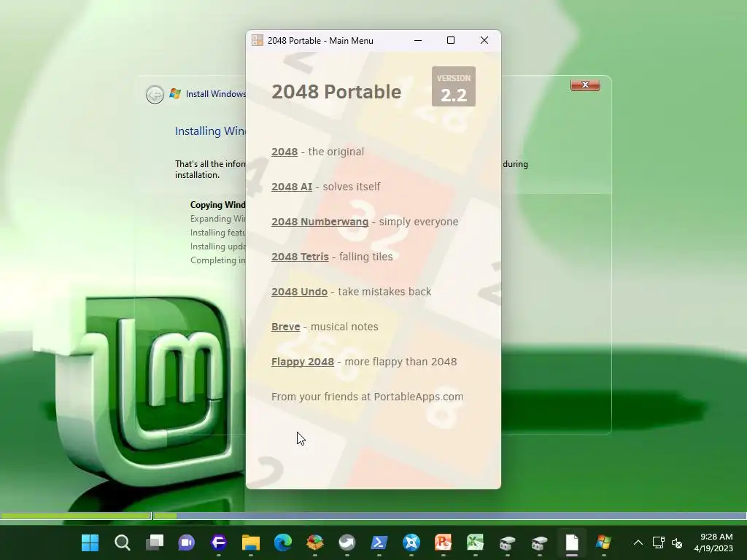
Task: Click the 2048 Portable title bar app icon
Action: 258,41
